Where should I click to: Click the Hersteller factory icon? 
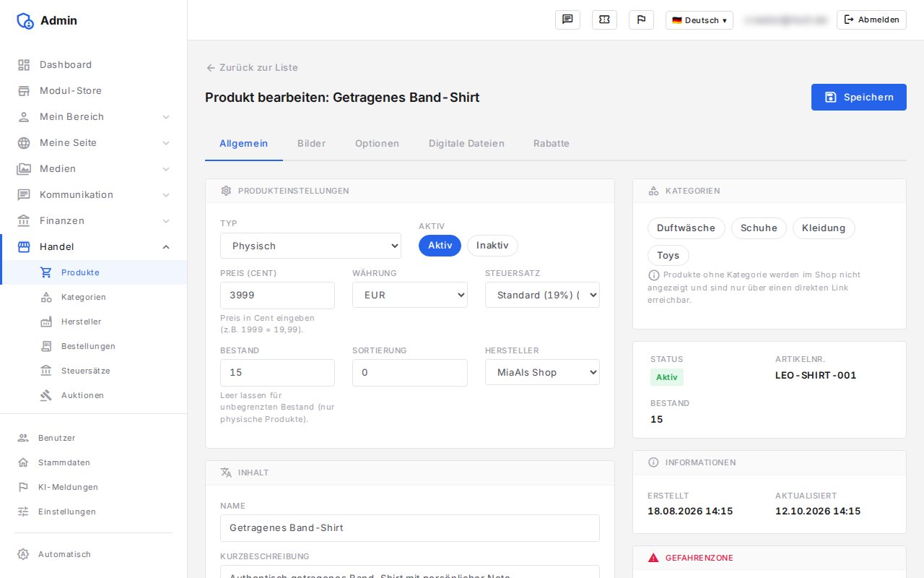46,322
